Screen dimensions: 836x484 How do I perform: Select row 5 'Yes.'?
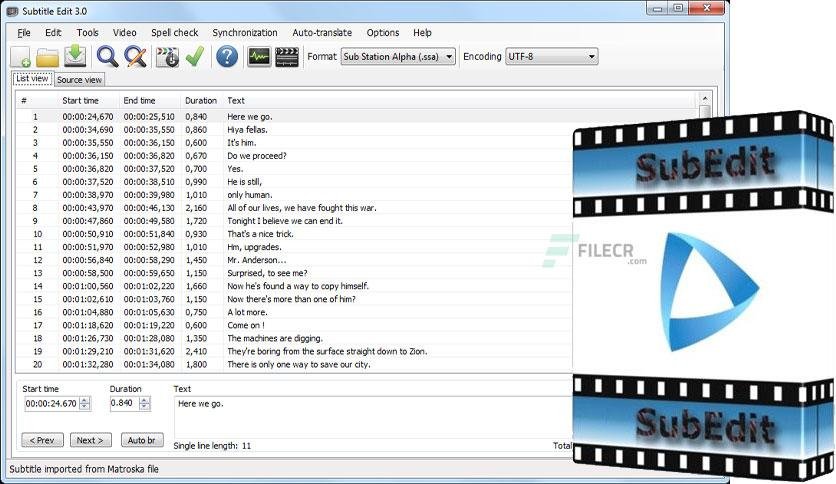293,169
